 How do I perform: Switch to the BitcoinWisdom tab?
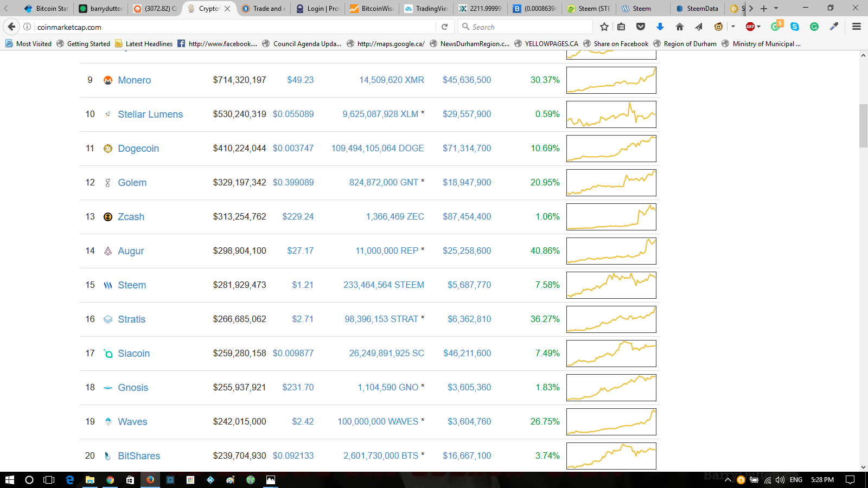pos(372,8)
